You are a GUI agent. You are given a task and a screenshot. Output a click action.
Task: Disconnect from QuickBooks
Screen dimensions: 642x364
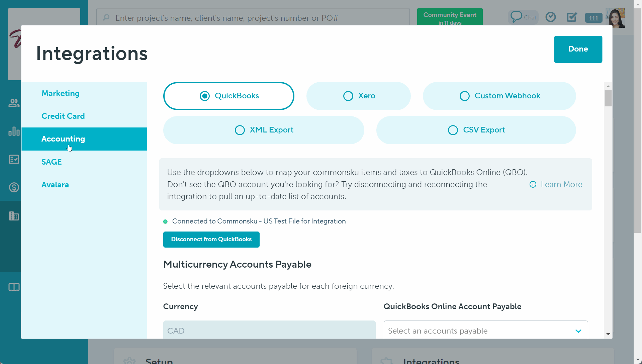(211, 239)
